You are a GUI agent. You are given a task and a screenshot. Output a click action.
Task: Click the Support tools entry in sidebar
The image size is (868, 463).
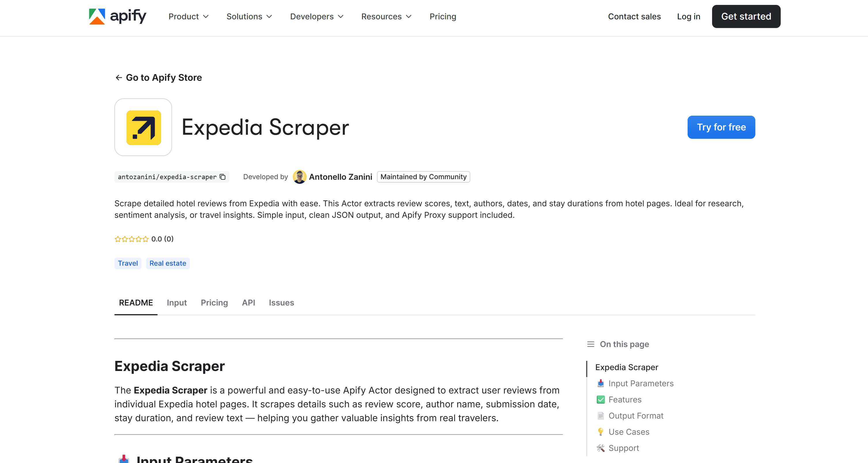(x=623, y=448)
